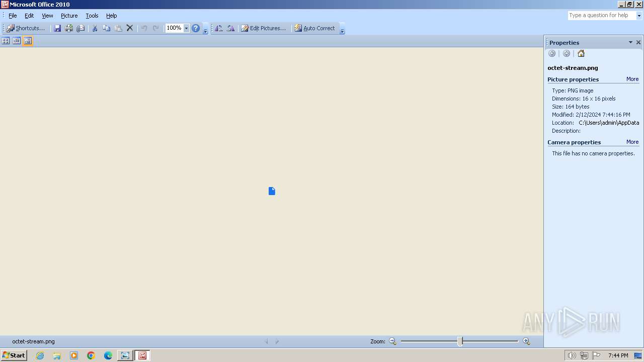Click the Paste clipboard icon
This screenshot has width=644, height=362.
118,28
